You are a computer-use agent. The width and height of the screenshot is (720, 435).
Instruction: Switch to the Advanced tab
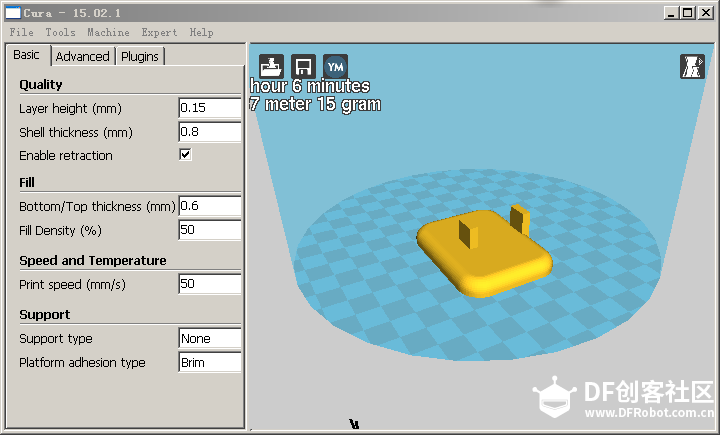point(83,56)
